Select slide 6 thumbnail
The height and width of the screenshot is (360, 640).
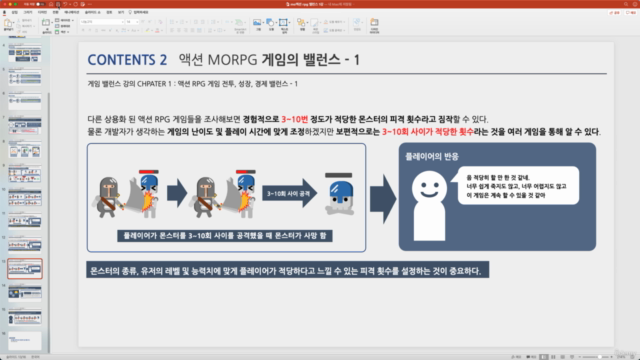click(x=24, y=101)
